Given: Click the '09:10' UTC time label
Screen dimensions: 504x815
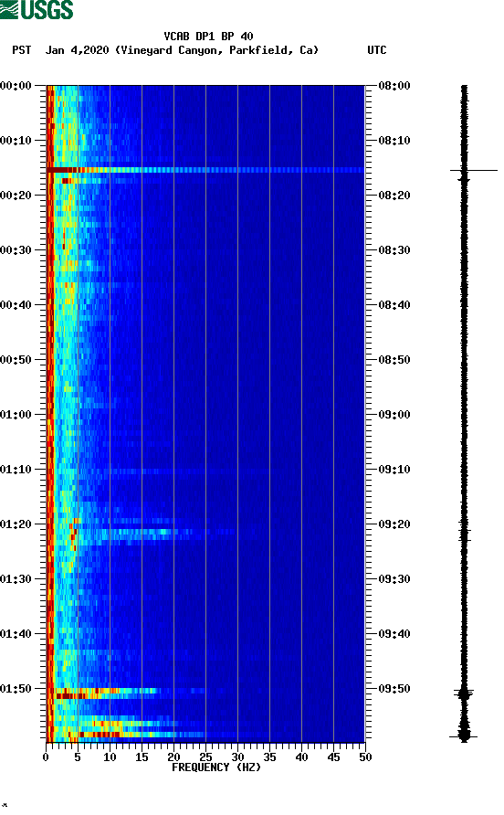Looking at the screenshot, I should tap(394, 470).
